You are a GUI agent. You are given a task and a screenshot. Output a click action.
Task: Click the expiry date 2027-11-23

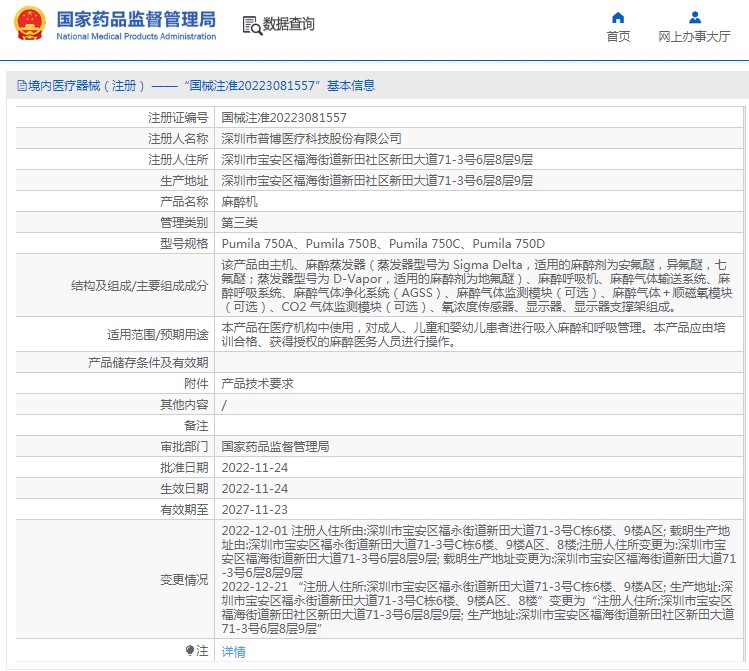coord(255,510)
